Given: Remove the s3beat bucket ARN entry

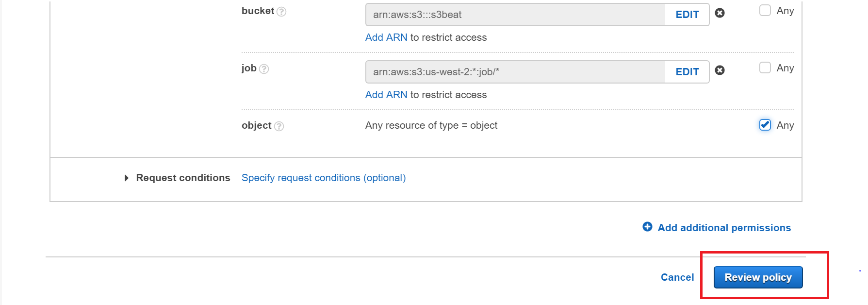Looking at the screenshot, I should point(720,13).
